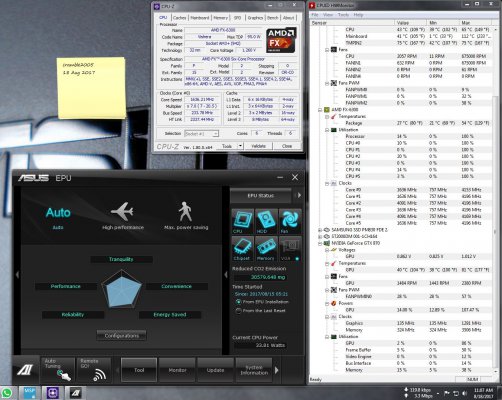Collapse the NVIDIA GeForce GTX node
This screenshot has width=502, height=400.
[x=320, y=243]
